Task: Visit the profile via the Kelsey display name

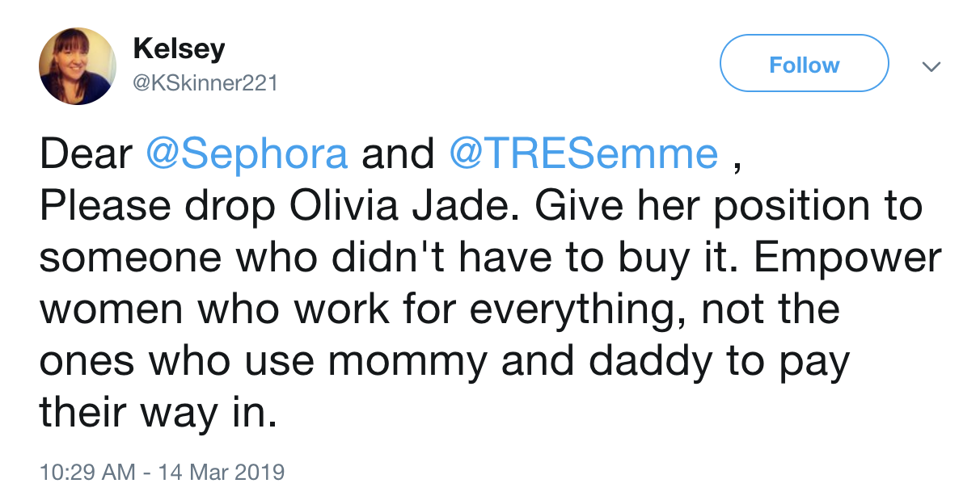Action: tap(179, 48)
